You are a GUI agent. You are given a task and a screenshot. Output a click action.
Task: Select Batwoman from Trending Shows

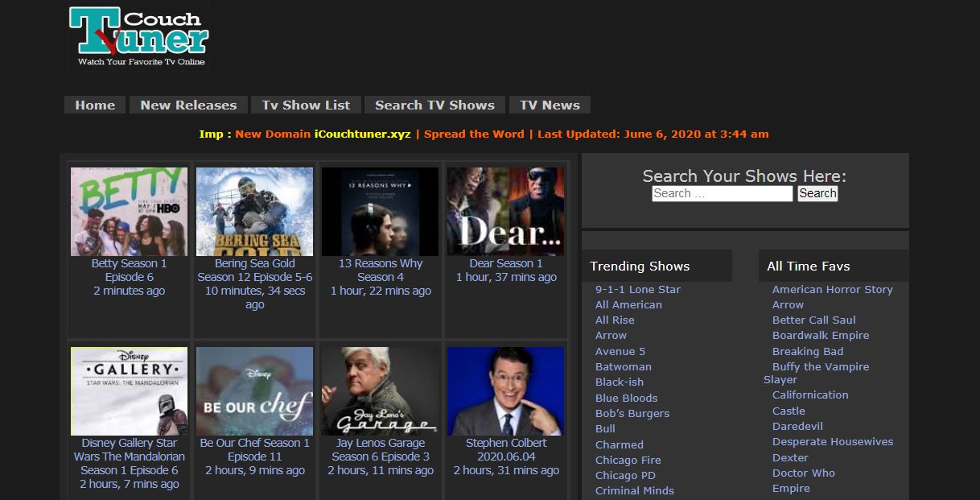tap(624, 366)
